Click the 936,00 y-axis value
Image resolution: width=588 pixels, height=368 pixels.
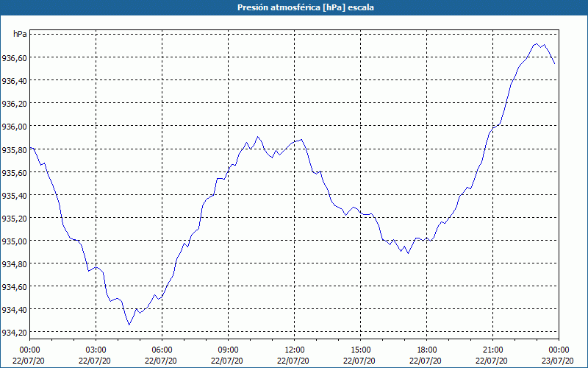tap(14, 127)
